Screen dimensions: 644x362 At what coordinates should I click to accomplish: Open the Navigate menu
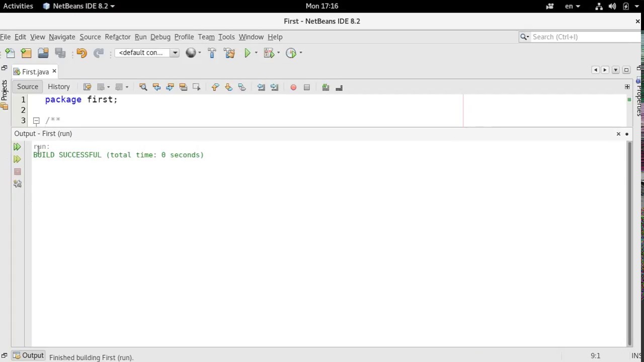pyautogui.click(x=62, y=37)
